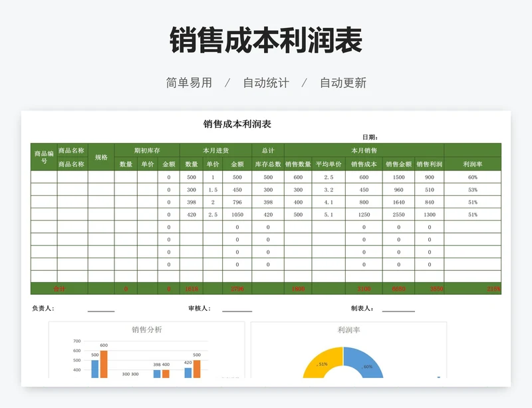Click the 本月销售 header group
The image size is (532, 408).
[x=364, y=150]
